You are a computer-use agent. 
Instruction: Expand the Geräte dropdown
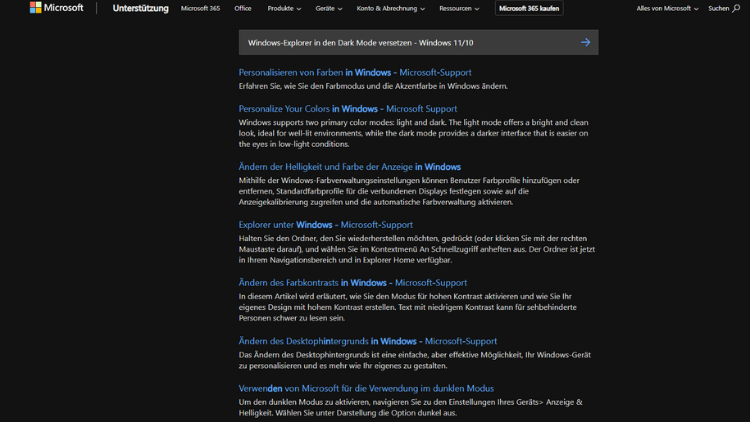point(329,8)
